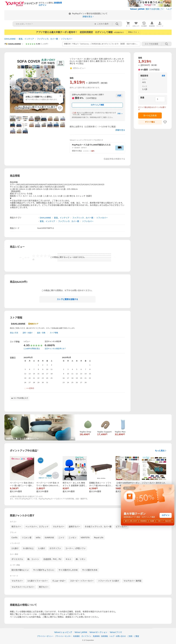Select the リコメン堂 brand tag

[27, 538]
